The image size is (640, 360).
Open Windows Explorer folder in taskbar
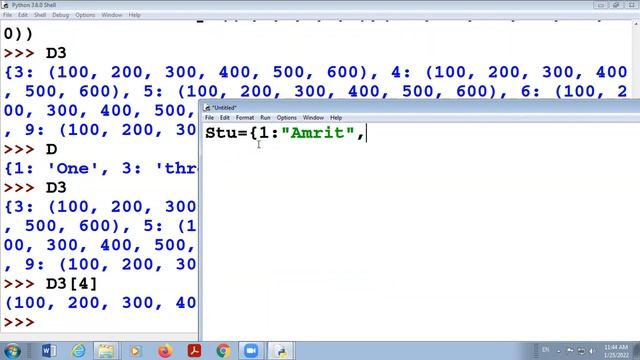point(106,351)
